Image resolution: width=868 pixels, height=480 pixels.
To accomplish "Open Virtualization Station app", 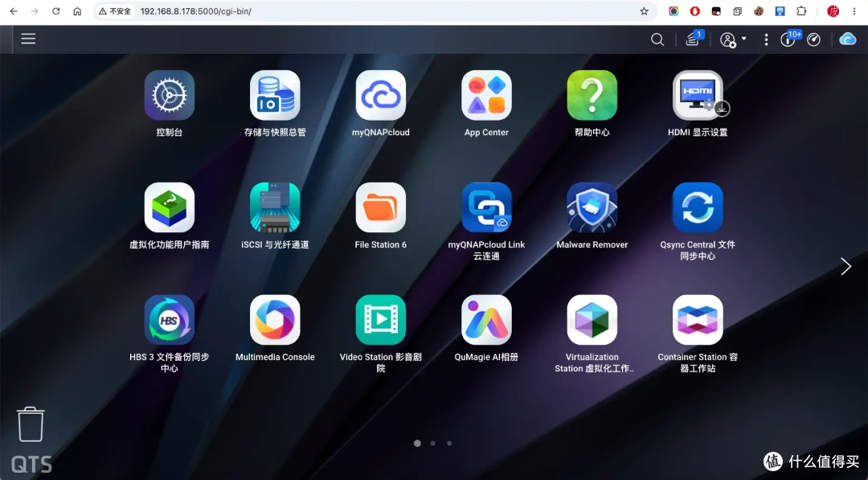I will coord(592,320).
